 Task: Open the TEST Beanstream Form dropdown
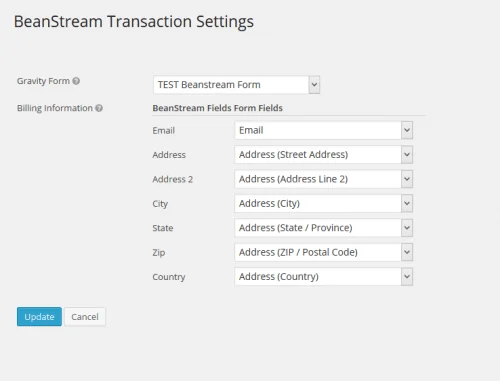click(236, 85)
